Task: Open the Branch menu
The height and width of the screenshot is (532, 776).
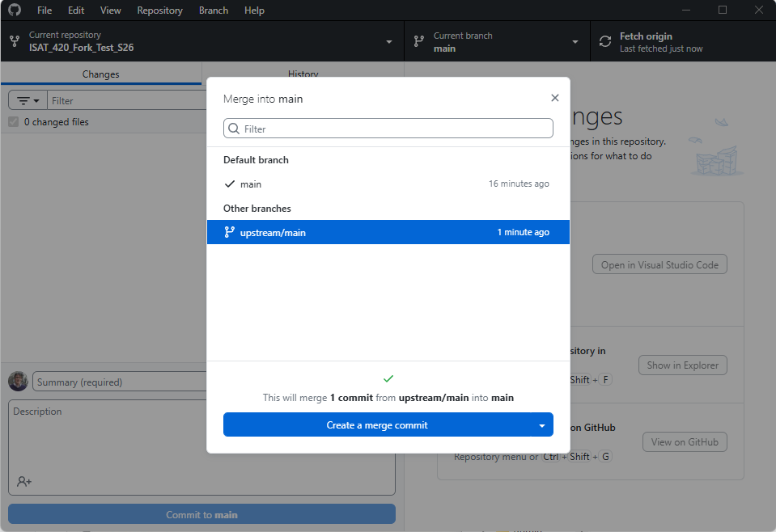Action: click(x=213, y=11)
